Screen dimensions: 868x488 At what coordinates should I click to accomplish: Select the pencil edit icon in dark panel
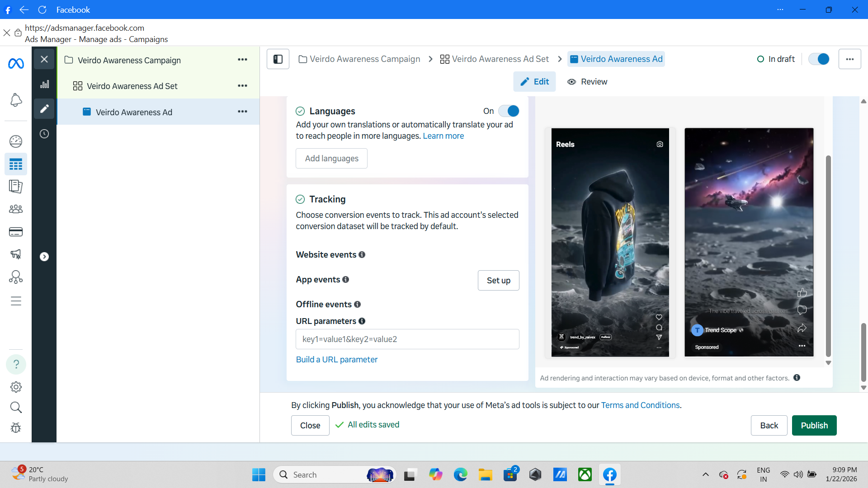pyautogui.click(x=44, y=109)
